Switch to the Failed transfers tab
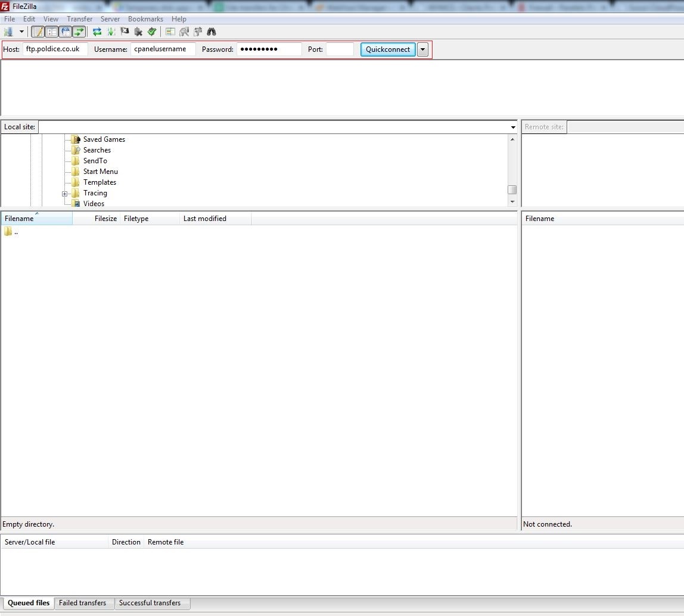The image size is (684, 616). pyautogui.click(x=82, y=603)
